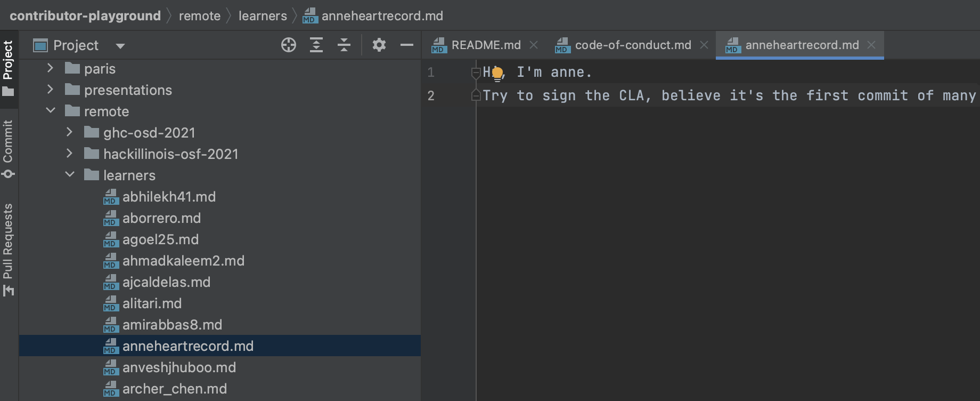This screenshot has height=401, width=980.
Task: Toggle the Project tool window sidebar button
Action: click(8, 68)
